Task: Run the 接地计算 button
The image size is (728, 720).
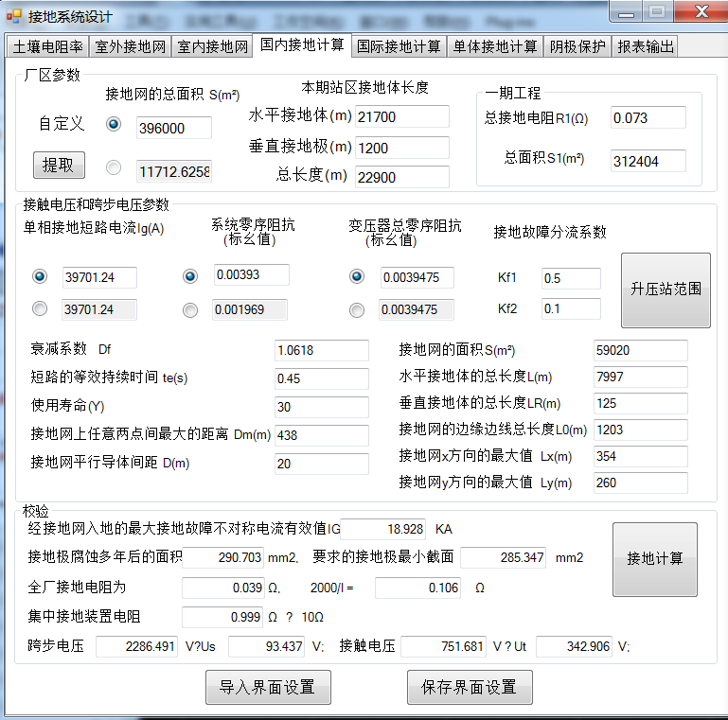Action: 655,559
